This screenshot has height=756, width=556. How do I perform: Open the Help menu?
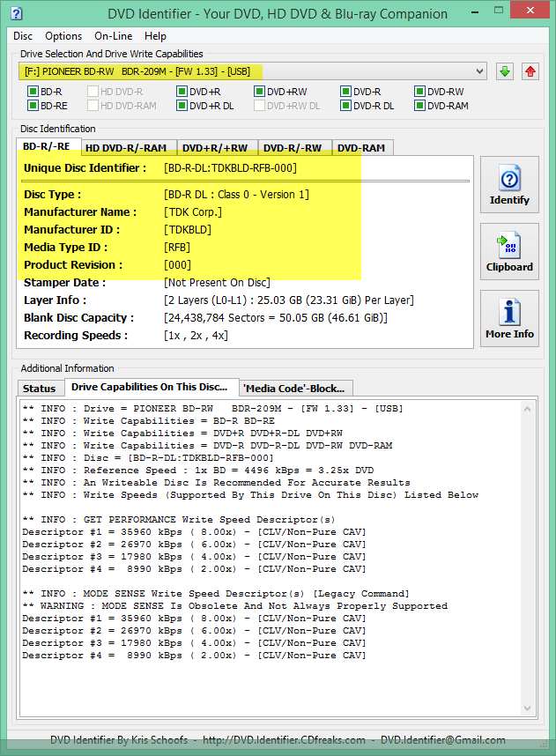tap(155, 36)
